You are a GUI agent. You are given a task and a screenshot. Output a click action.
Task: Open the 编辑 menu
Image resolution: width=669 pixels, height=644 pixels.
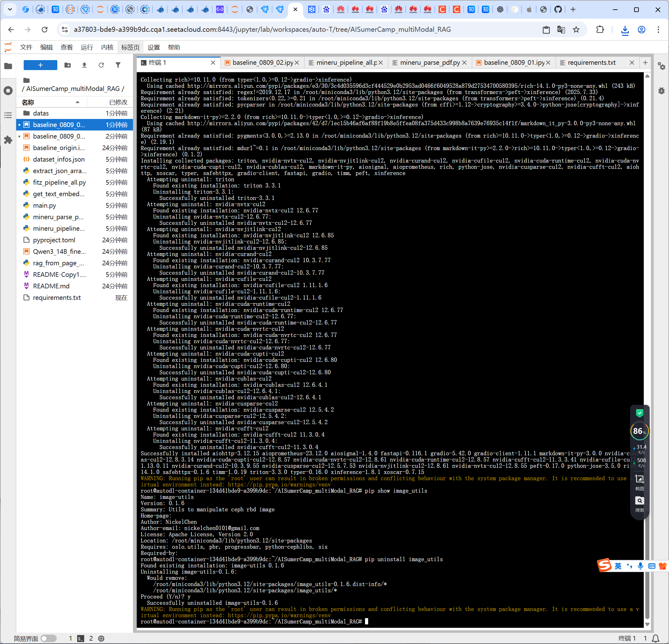[x=46, y=47]
